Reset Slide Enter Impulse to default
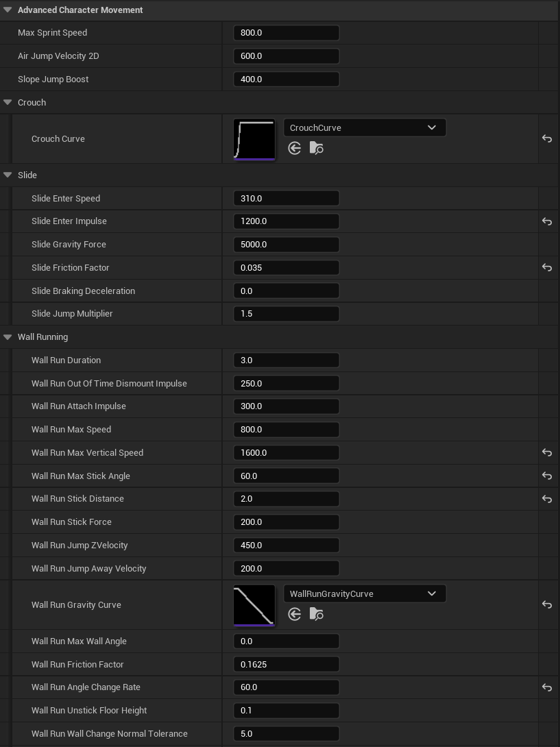Image resolution: width=560 pixels, height=747 pixels. tap(547, 221)
